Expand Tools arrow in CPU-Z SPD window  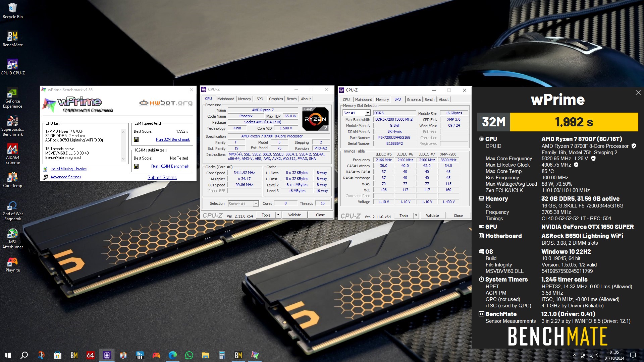tap(416, 216)
